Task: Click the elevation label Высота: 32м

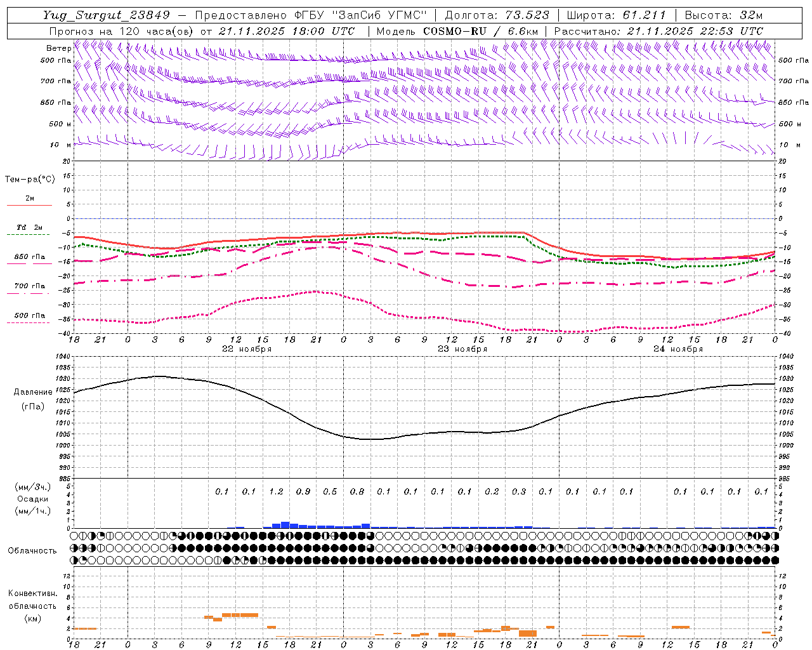Action: click(x=723, y=15)
